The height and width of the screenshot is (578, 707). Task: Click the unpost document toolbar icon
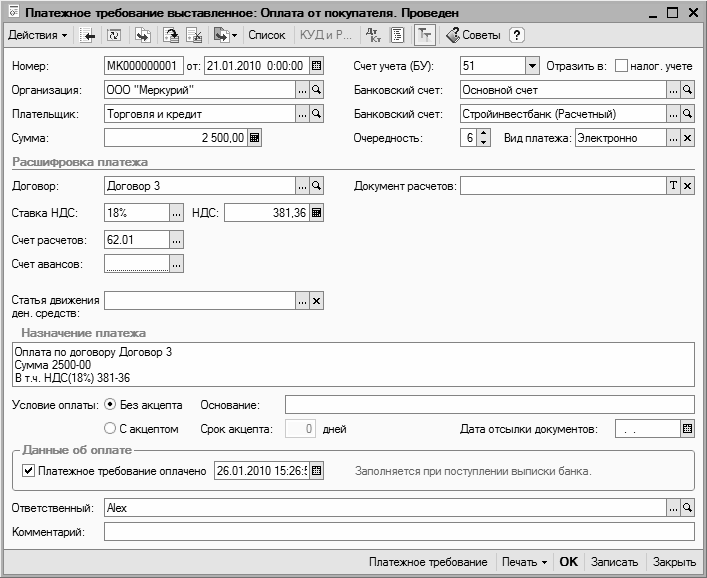pos(194,35)
